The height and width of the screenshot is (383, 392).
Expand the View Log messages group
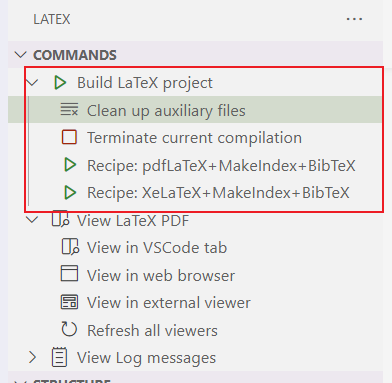[x=32, y=357]
